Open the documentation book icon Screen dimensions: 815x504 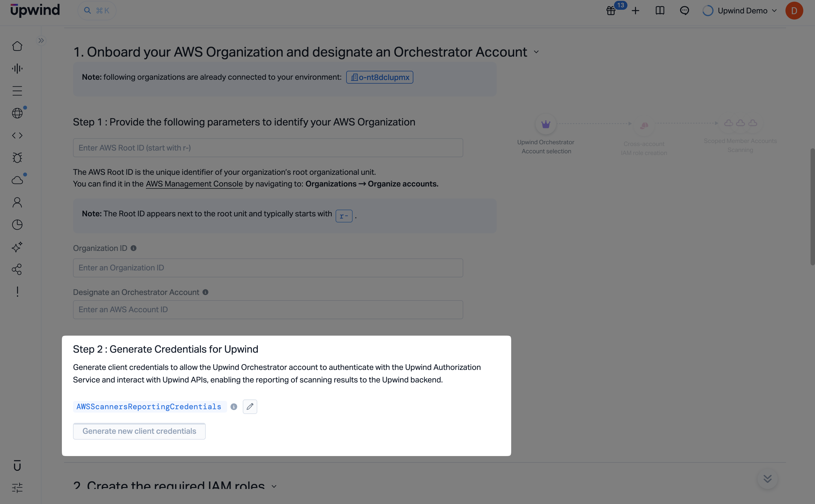pyautogui.click(x=660, y=11)
